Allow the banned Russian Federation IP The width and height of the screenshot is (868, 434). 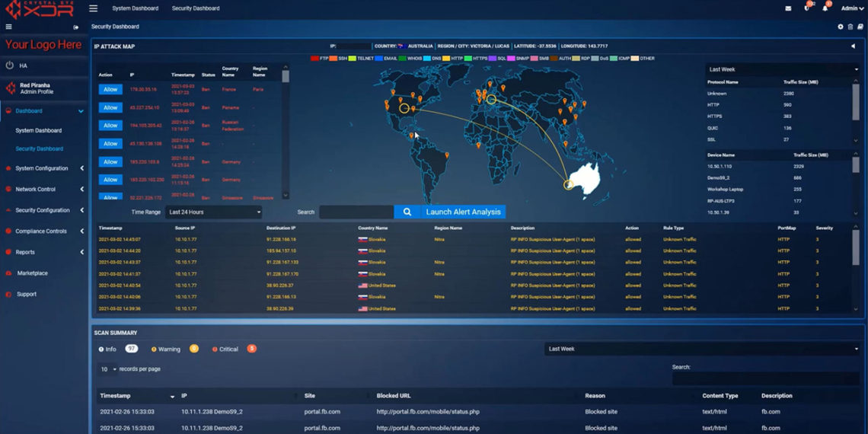click(110, 126)
